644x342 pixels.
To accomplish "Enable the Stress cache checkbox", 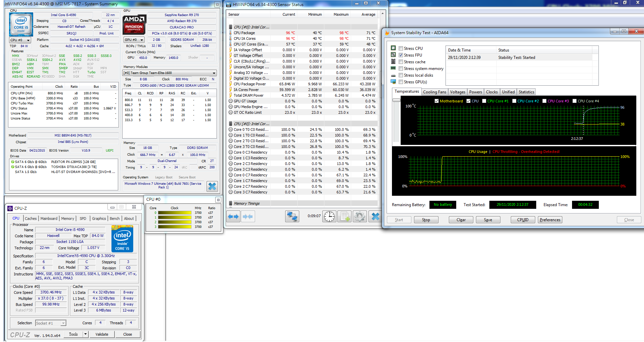I will click(401, 62).
